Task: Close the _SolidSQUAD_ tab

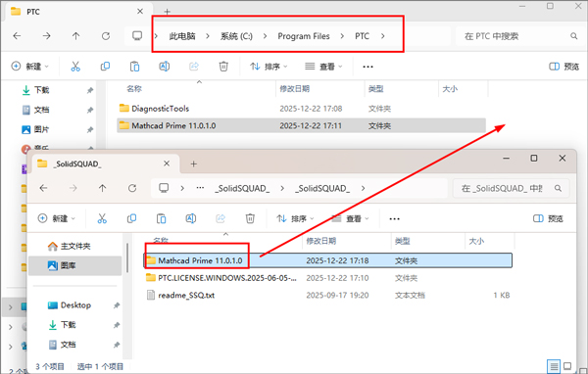Action: [167, 164]
